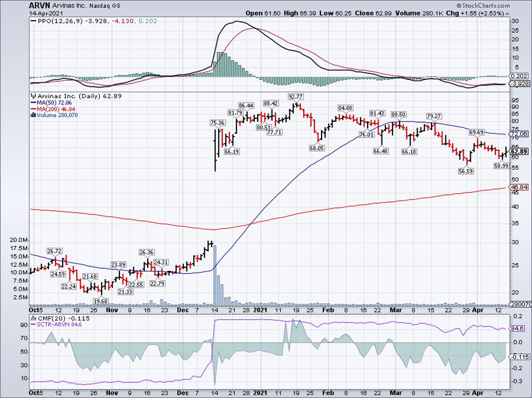Click the Close 62.89 value in the header

click(373, 13)
